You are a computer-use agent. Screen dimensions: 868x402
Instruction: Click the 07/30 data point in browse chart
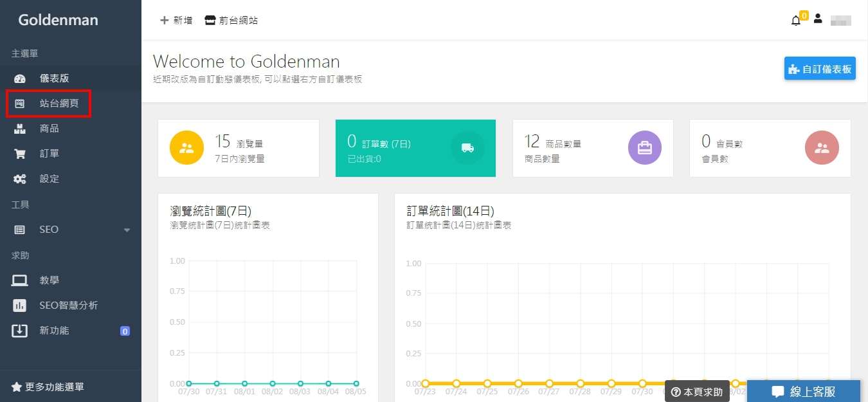[x=188, y=383]
